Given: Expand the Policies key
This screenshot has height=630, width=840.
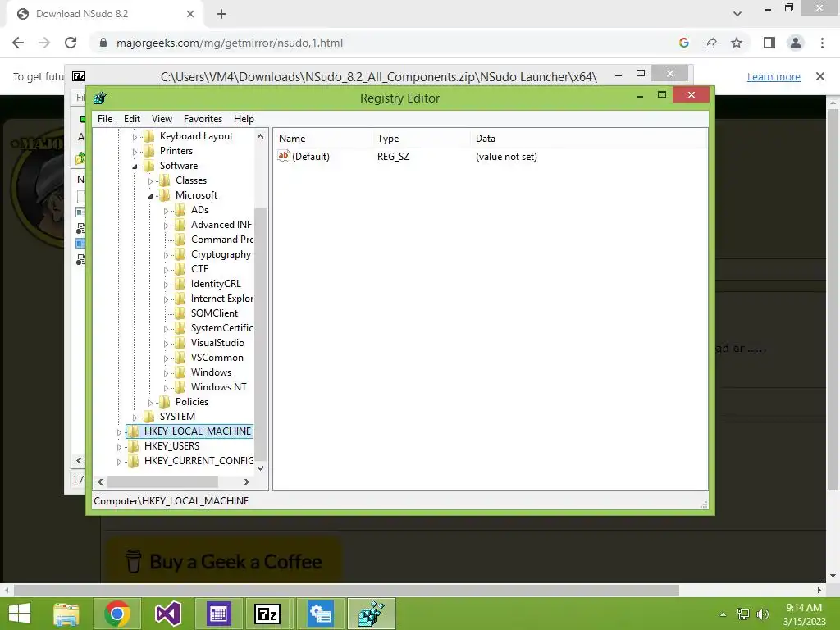Looking at the screenshot, I should pyautogui.click(x=151, y=402).
